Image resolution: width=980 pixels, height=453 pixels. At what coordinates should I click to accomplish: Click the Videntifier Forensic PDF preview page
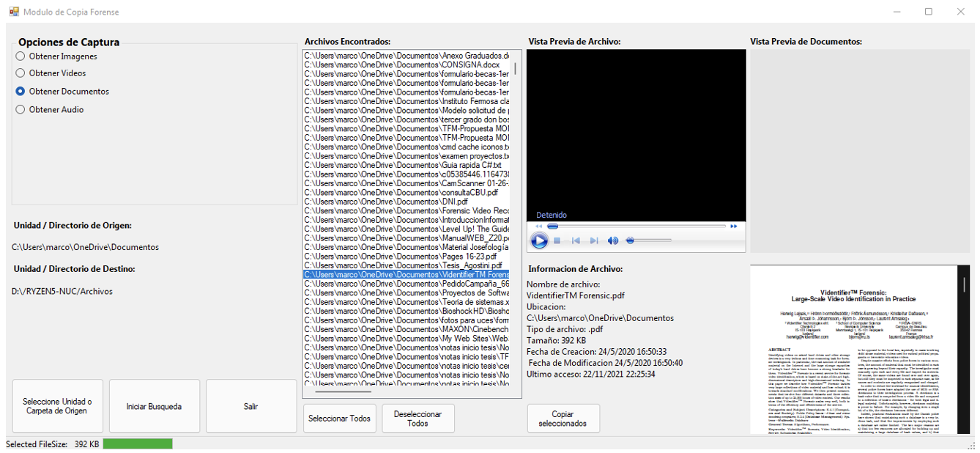853,349
